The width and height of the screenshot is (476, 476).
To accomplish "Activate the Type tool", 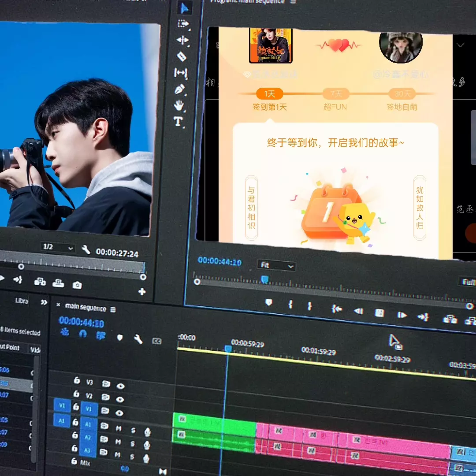I will [x=178, y=122].
